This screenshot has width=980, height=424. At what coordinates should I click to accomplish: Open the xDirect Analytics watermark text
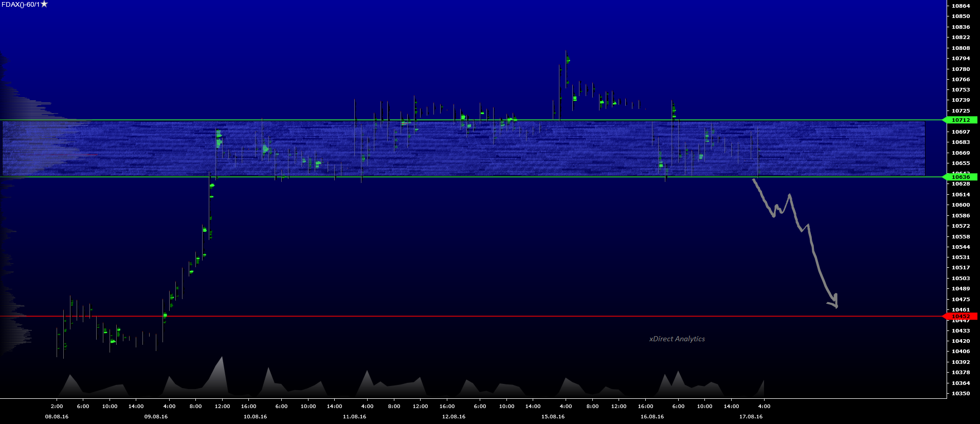point(677,339)
